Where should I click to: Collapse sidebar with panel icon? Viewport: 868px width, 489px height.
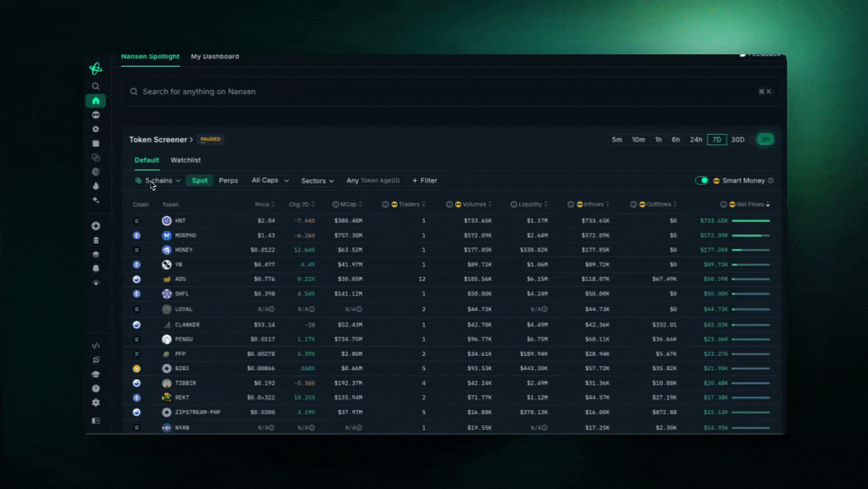[96, 421]
